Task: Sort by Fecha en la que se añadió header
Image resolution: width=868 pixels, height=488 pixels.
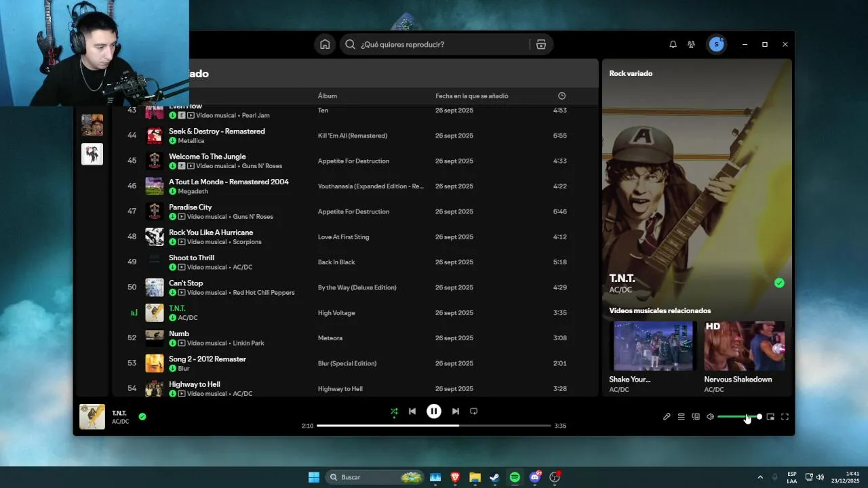Action: [472, 96]
